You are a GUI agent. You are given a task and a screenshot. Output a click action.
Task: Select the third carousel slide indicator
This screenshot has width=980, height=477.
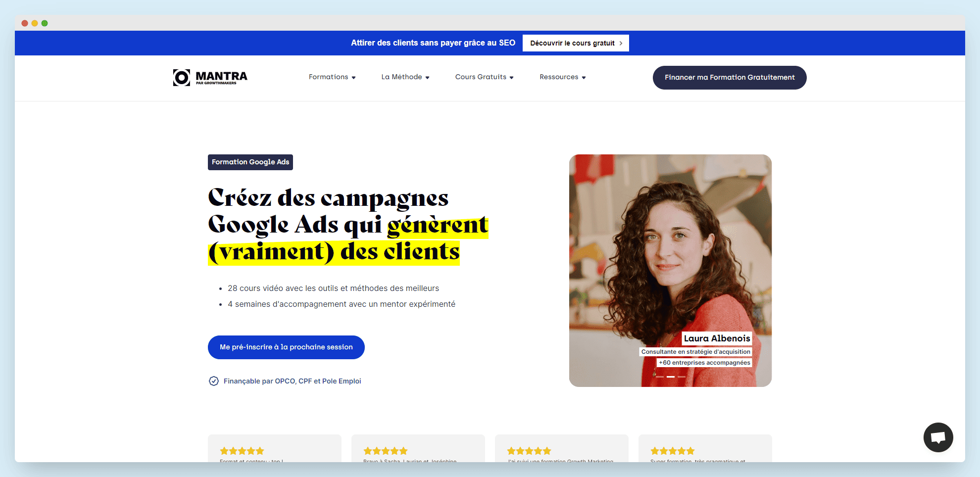[x=682, y=377]
